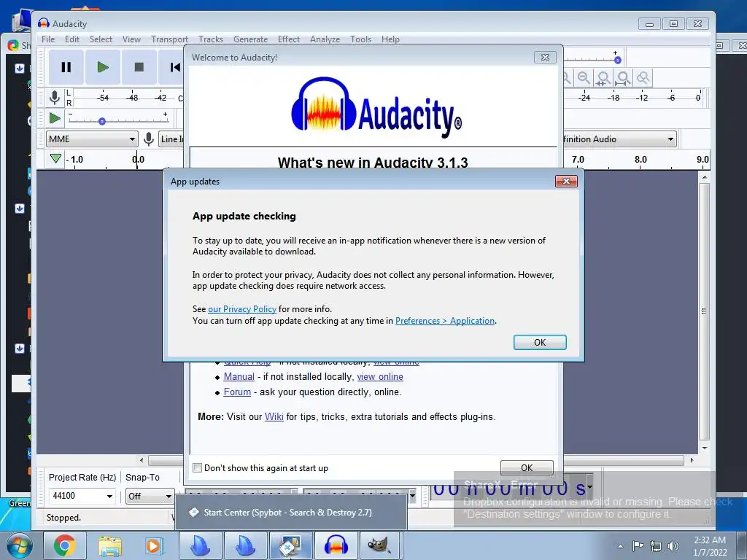Open the Line In recording device dropdown
Image resolution: width=747 pixels, height=560 pixels.
171,139
